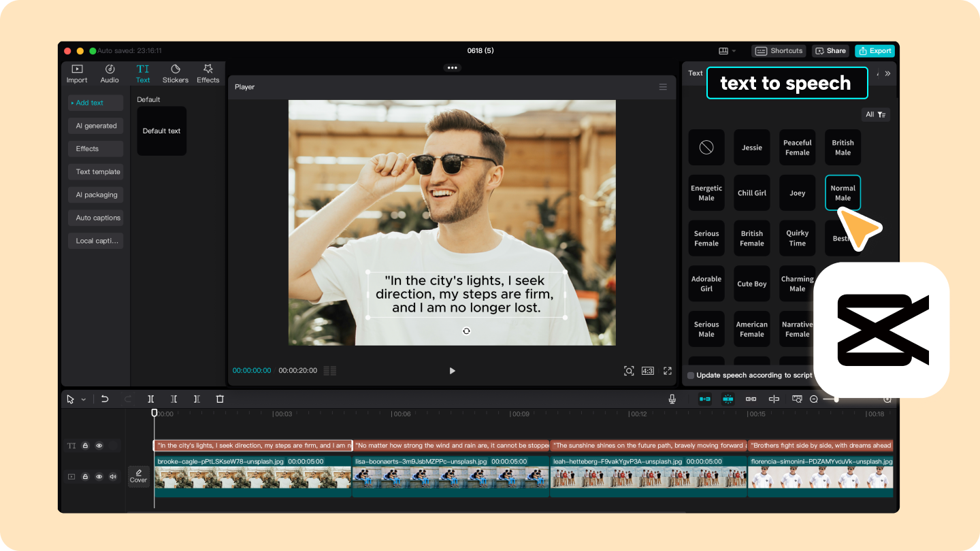Switch to the Audio tab
The width and height of the screenshot is (980, 551).
(110, 73)
